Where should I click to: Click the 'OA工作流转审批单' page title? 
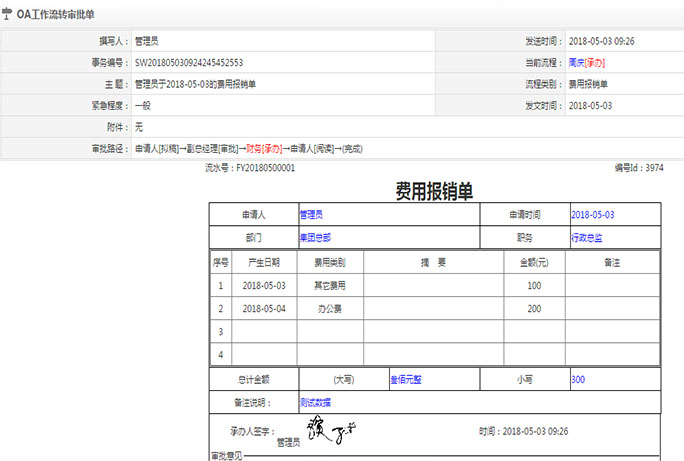click(55, 14)
